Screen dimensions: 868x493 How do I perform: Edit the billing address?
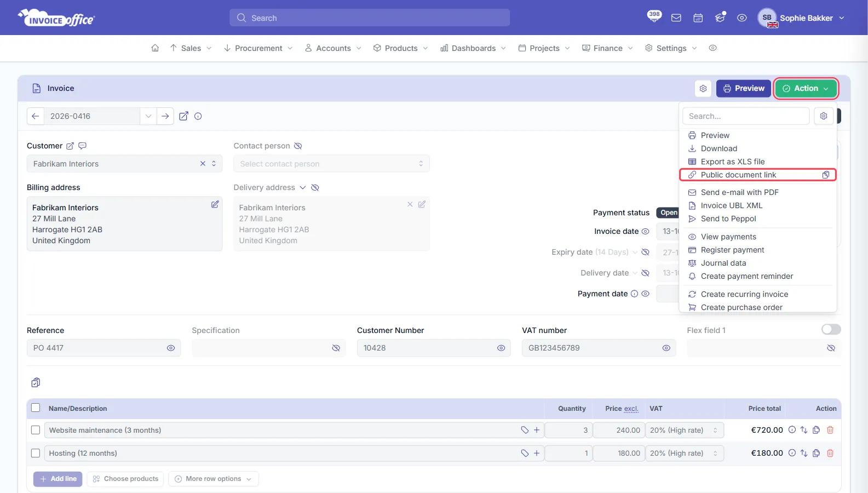[215, 204]
